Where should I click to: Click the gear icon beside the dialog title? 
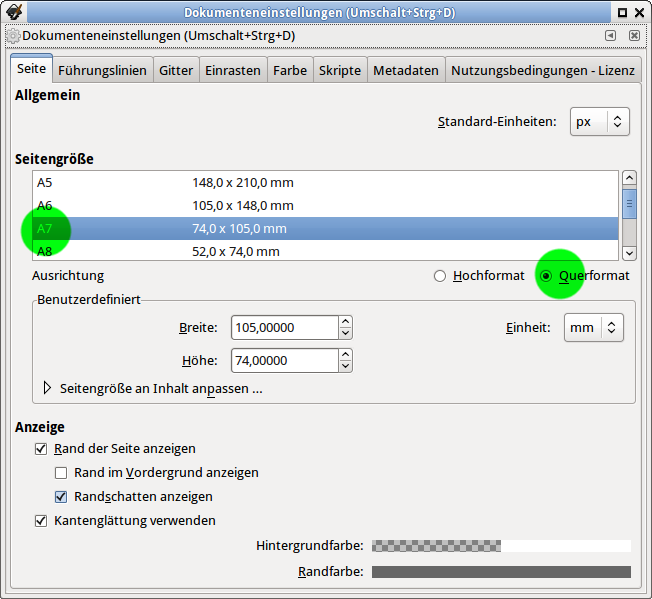tap(13, 36)
